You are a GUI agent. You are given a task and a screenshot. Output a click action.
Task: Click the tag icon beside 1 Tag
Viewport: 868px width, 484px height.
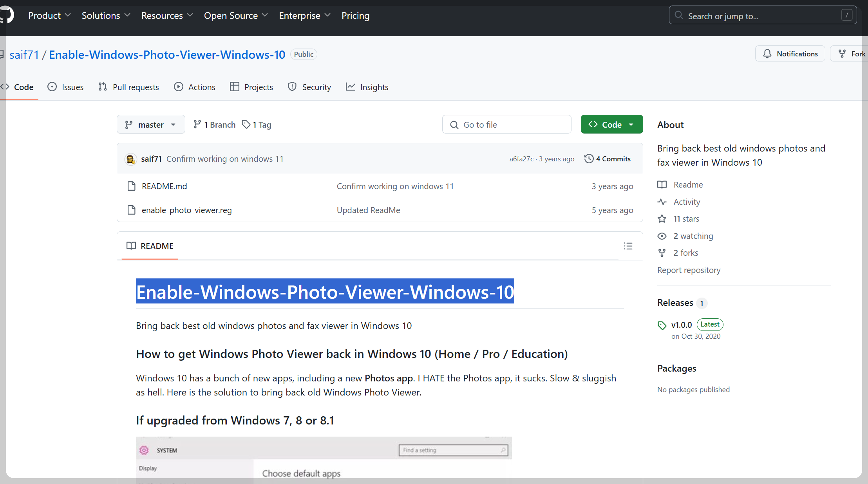246,125
